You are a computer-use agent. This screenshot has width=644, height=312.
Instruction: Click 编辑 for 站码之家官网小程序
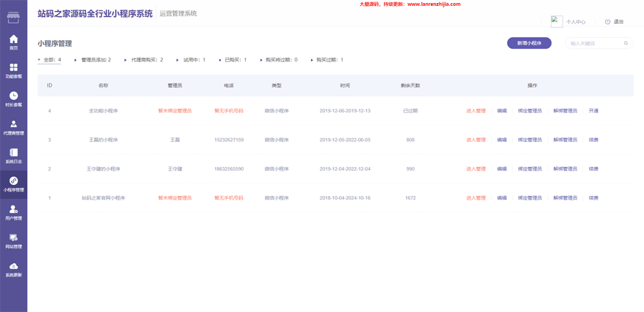pyautogui.click(x=502, y=198)
